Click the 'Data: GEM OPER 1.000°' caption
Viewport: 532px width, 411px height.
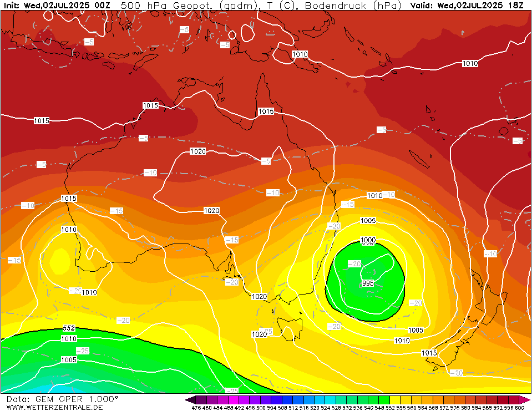point(62,399)
